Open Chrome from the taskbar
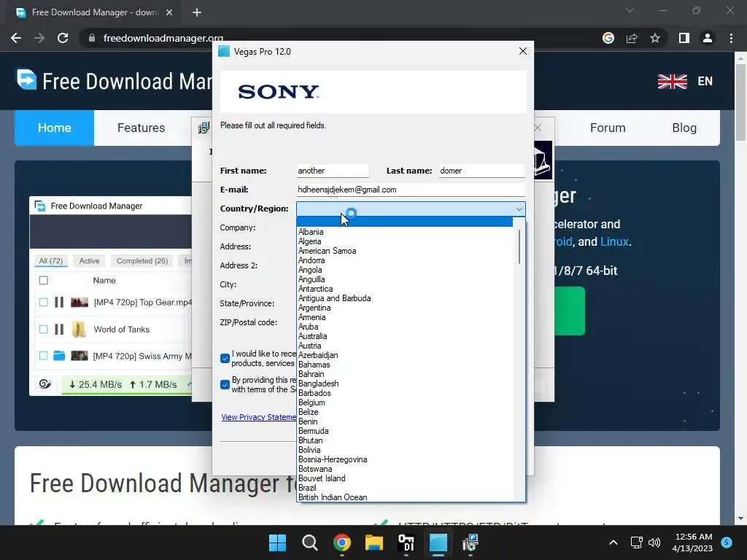This screenshot has height=560, width=747. click(x=342, y=542)
